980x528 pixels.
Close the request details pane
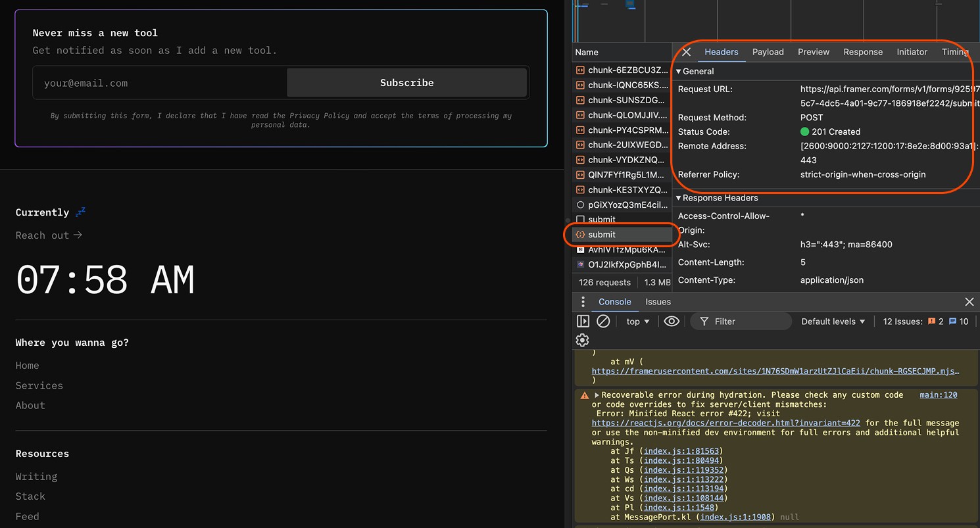click(x=687, y=52)
